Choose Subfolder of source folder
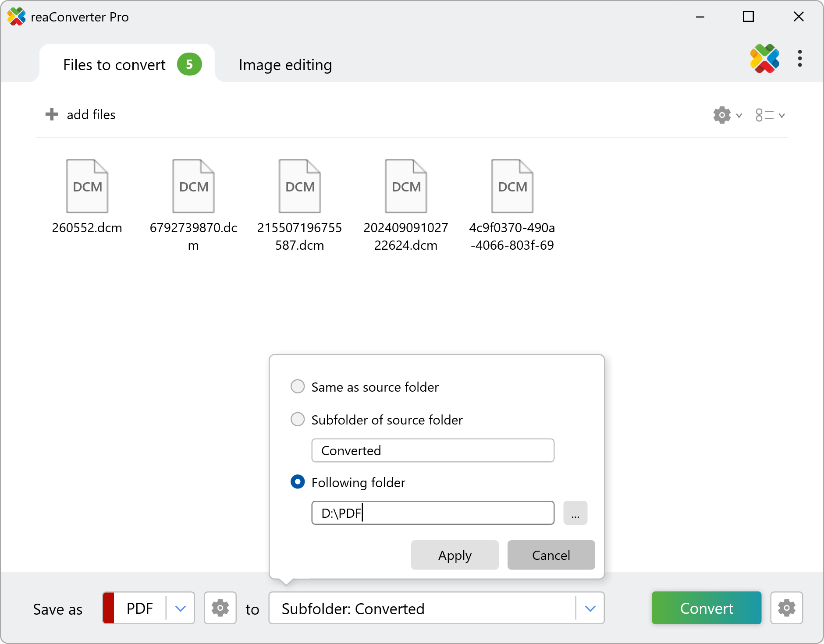 click(x=298, y=419)
